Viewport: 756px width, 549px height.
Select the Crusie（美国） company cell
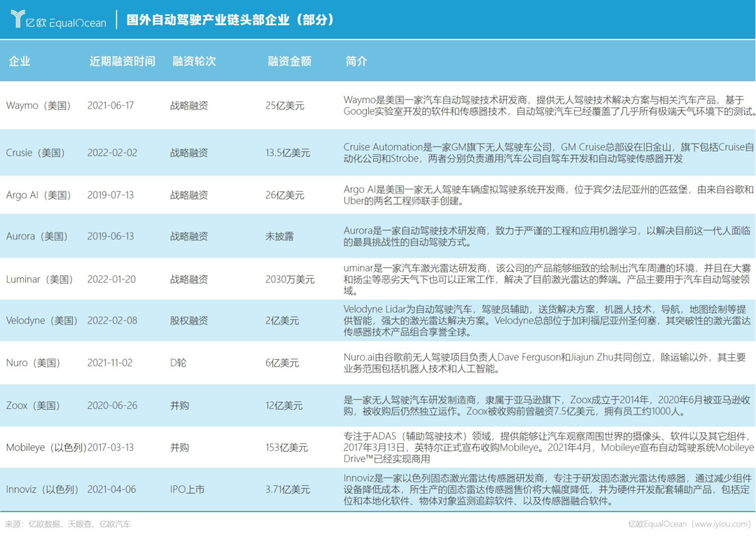(x=36, y=153)
